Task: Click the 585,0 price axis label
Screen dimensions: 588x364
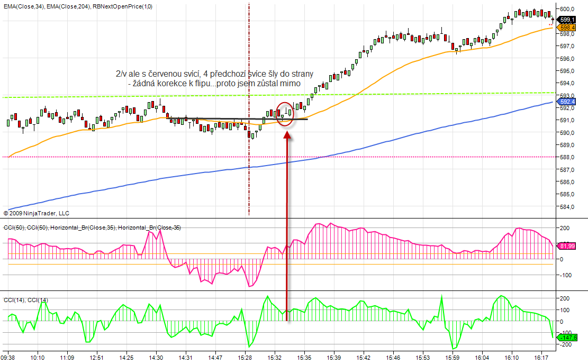Action: coord(567,195)
